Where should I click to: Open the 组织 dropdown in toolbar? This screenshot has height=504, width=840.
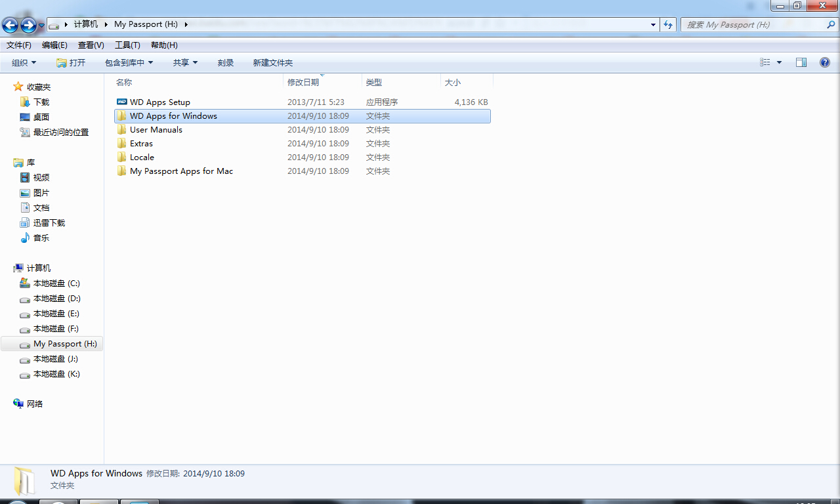(x=24, y=63)
